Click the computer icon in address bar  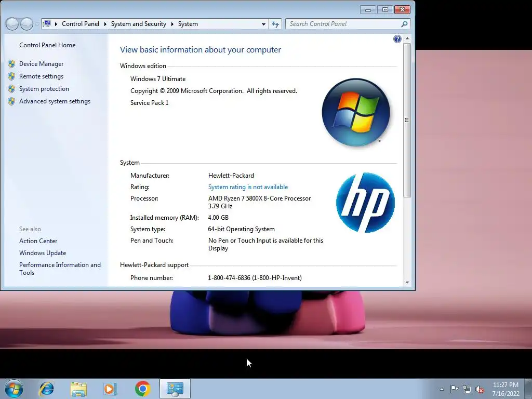tap(47, 24)
